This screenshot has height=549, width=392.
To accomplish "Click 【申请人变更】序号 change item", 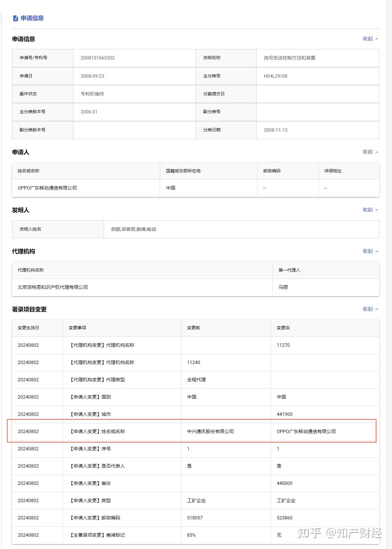I will (90, 449).
